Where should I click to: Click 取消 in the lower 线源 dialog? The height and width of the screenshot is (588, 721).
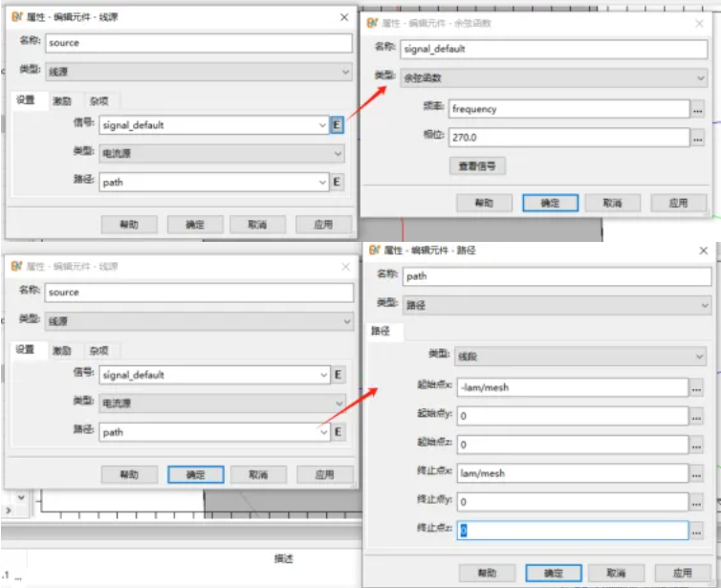(x=257, y=474)
